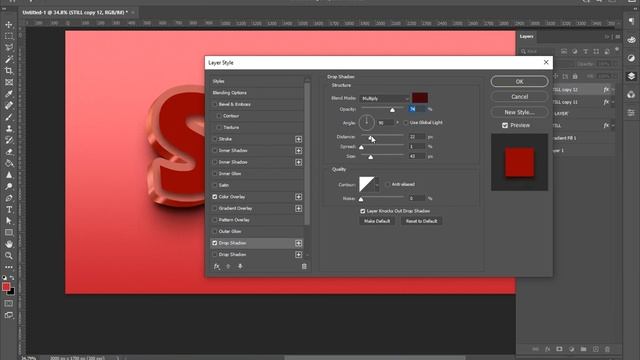The width and height of the screenshot is (640, 360).
Task: Open the Contour picker dropdown arrow
Action: coord(377,185)
